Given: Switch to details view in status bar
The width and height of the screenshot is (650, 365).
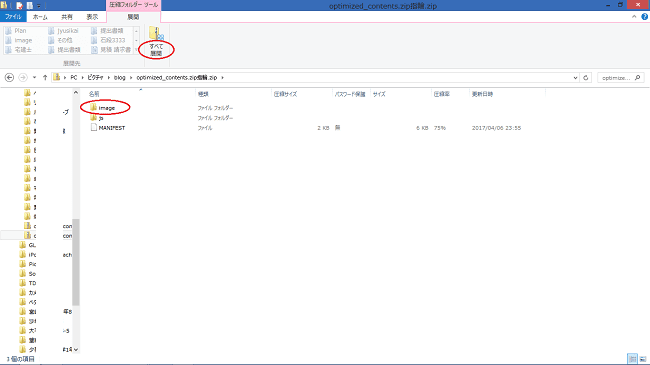Looking at the screenshot, I should 632,359.
